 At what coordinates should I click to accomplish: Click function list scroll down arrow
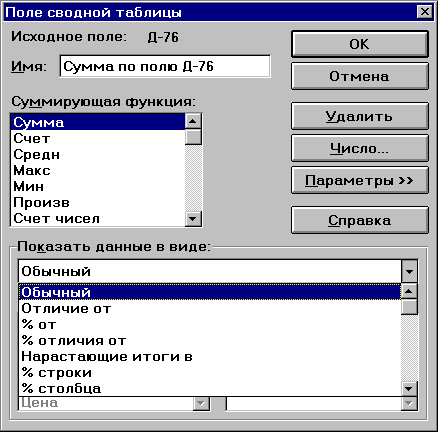point(193,219)
